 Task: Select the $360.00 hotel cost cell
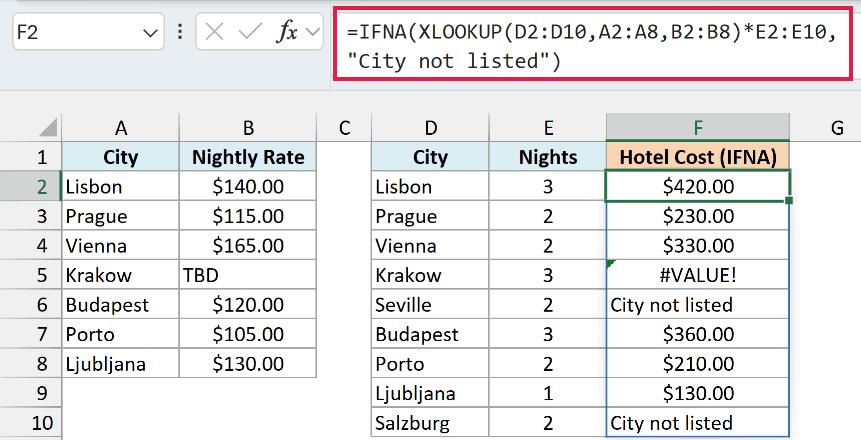pyautogui.click(x=698, y=334)
